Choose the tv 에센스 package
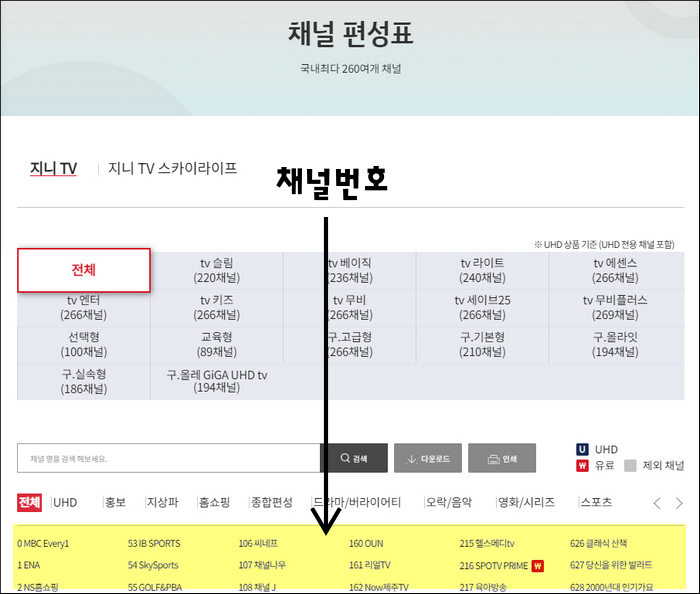The height and width of the screenshot is (594, 700). (x=615, y=270)
